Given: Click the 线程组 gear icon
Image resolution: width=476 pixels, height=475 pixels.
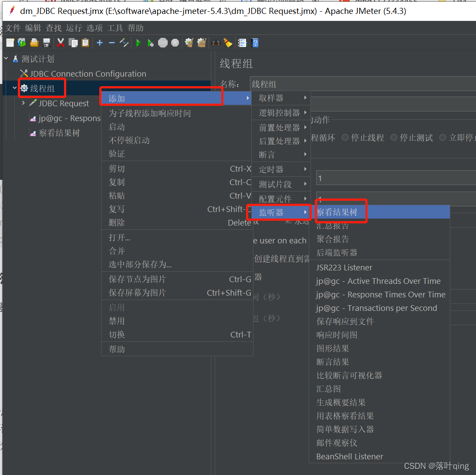Looking at the screenshot, I should 24,88.
